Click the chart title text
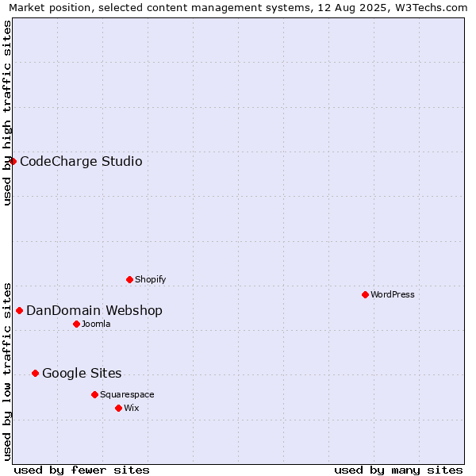The image size is (476, 476). click(238, 8)
